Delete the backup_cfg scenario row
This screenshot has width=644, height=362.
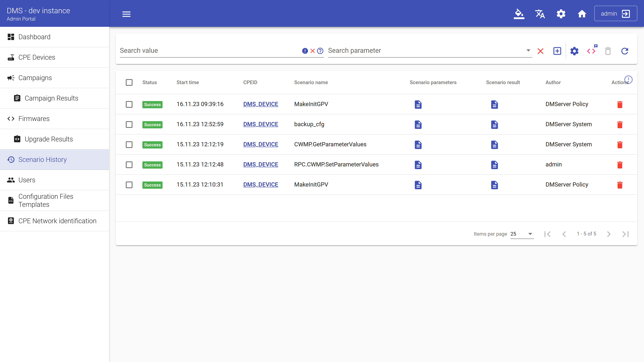[x=620, y=124]
